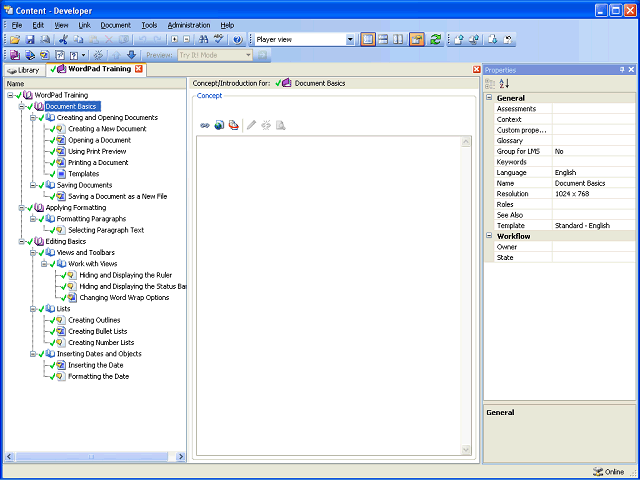This screenshot has width=640, height=480.
Task: Click the first check-in icon with up arrow
Action: pyautogui.click(x=459, y=40)
